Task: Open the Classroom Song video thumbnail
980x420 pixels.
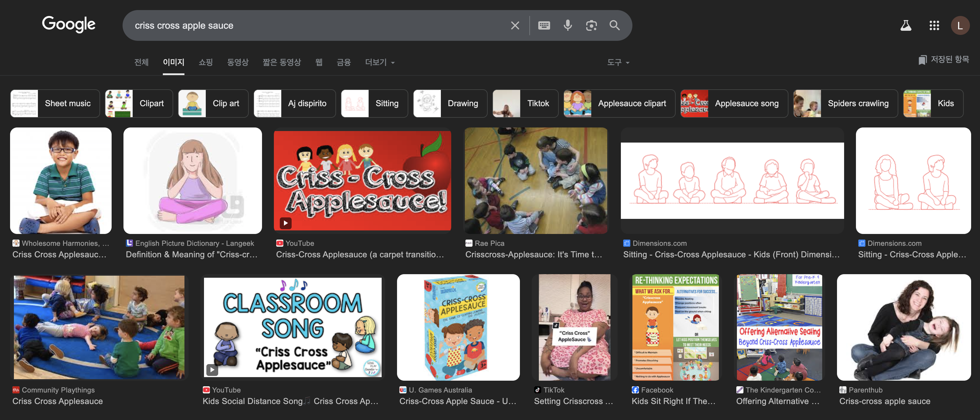Action: coord(292,327)
